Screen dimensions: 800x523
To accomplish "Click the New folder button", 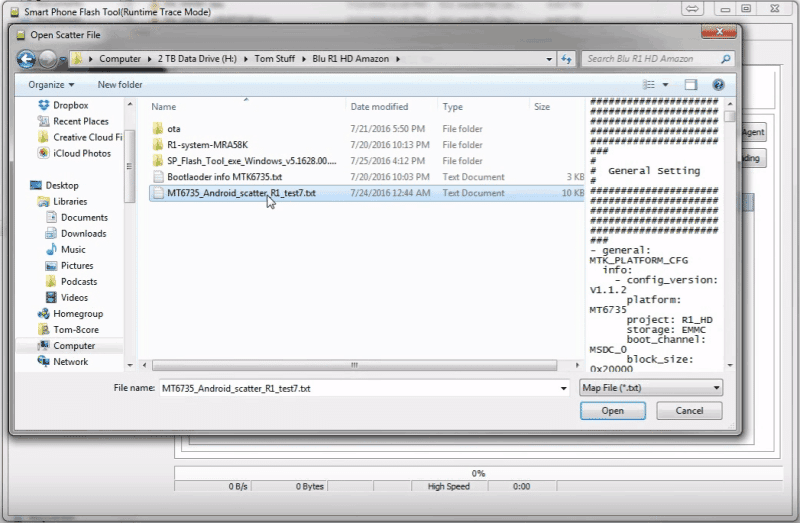I will click(120, 85).
